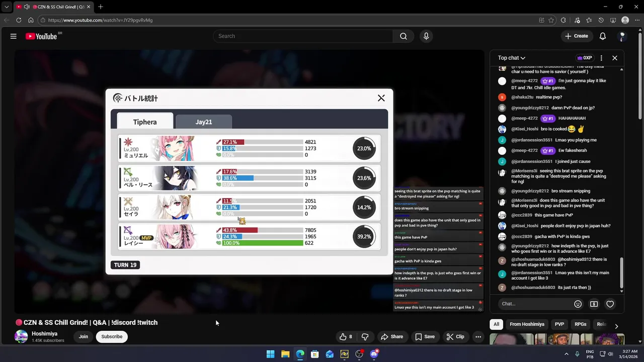Screen dimensions: 644x362
Task: Open the Windows Start menu
Action: coord(270,354)
